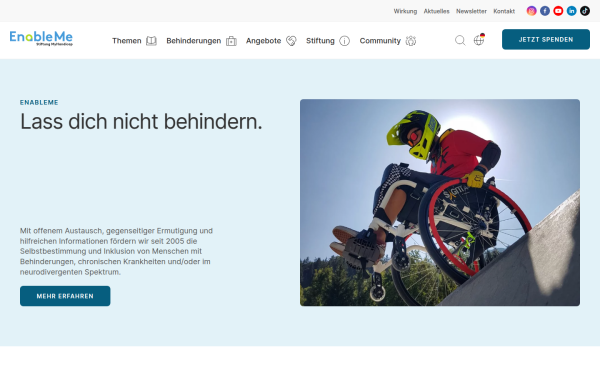This screenshot has width=600, height=375.
Task: Open the language globe selector
Action: pyautogui.click(x=479, y=39)
